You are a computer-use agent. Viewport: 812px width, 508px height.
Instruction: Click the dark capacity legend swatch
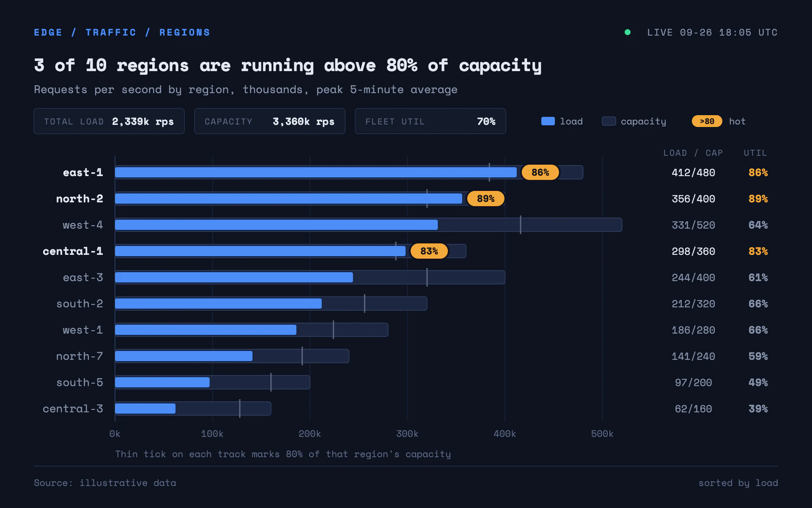(x=609, y=121)
